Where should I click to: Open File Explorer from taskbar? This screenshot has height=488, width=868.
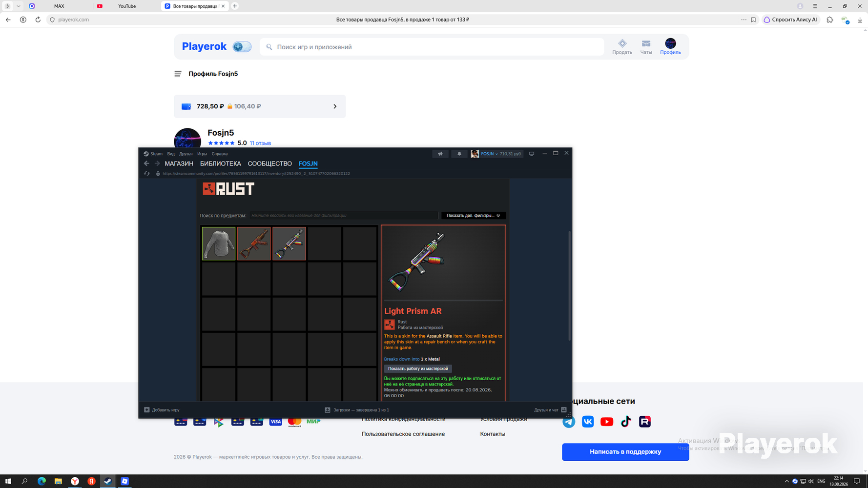tap(58, 481)
